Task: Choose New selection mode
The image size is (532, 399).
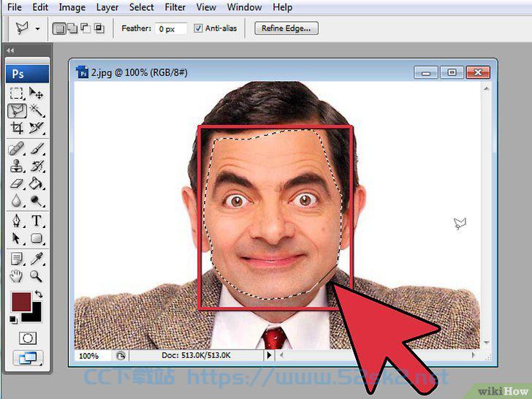Action: [59, 28]
